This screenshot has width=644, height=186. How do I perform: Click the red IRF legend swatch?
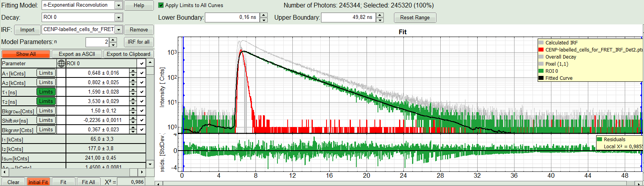(541, 50)
